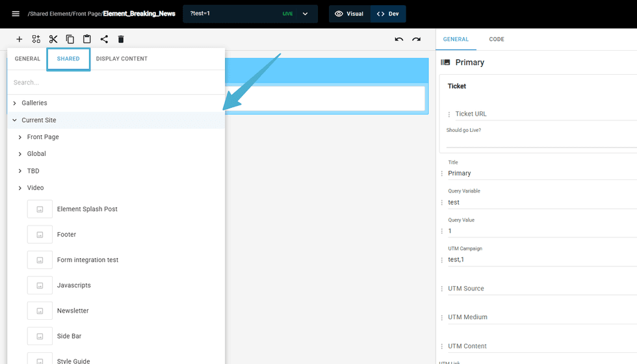Click the Ticket URL input field
637x364 pixels.
tap(545, 114)
